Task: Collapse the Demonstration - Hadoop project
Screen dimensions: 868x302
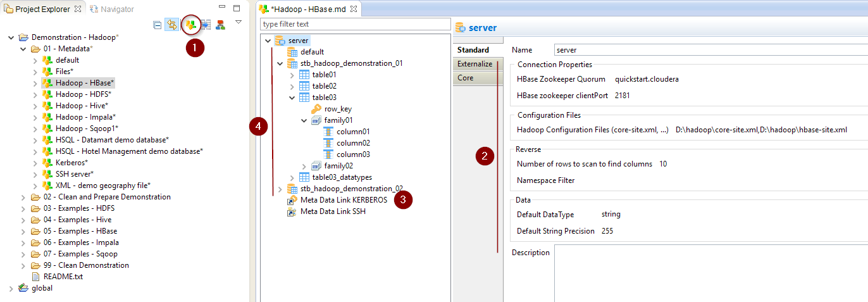Action: (x=11, y=37)
